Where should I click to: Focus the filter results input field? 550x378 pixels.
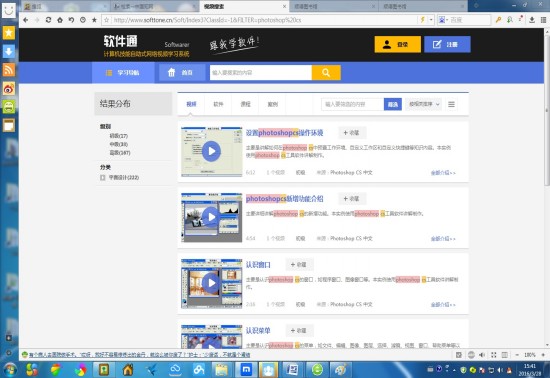[353, 104]
